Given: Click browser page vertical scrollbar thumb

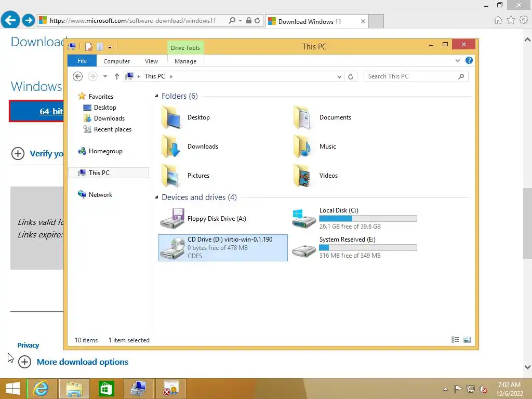Looking at the screenshot, I should pos(527,223).
